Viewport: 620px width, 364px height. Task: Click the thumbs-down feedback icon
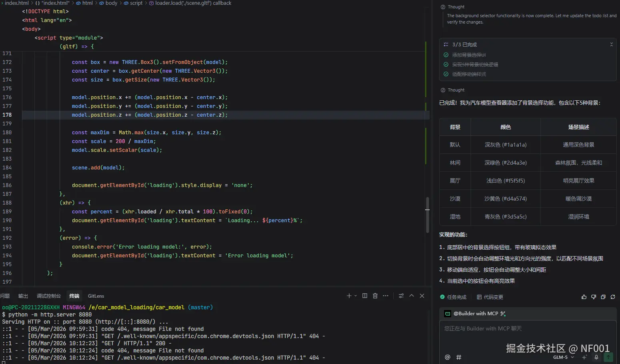pos(593,297)
